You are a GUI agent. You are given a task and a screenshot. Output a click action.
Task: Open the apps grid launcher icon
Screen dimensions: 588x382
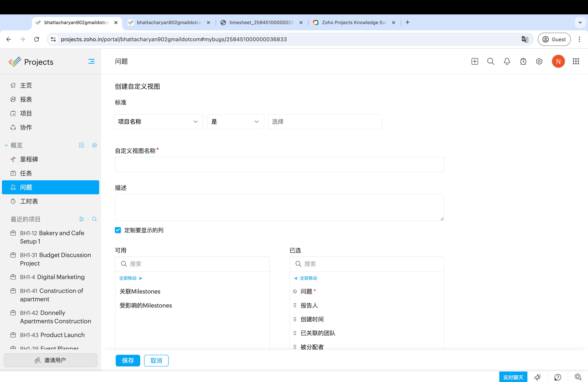pos(576,61)
